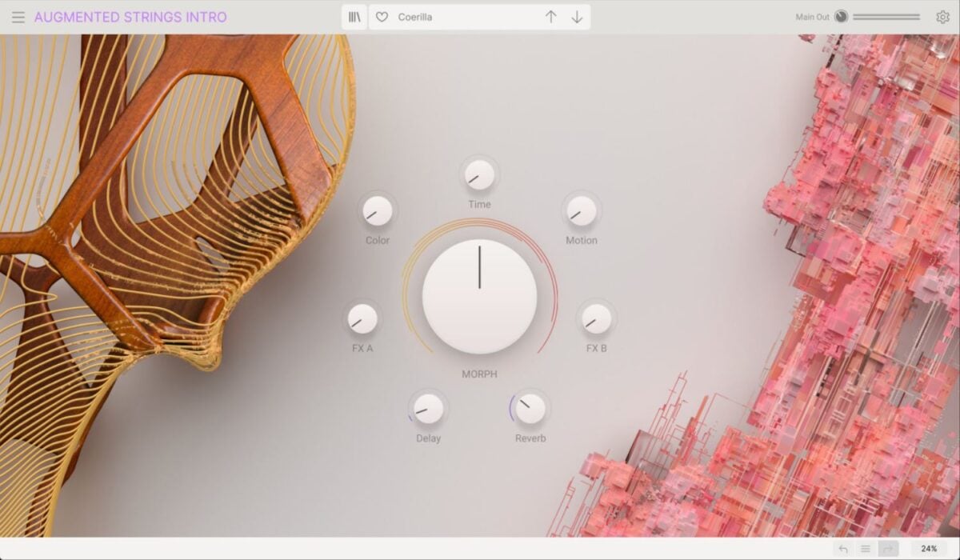Load the previous preset with up arrow
This screenshot has width=960, height=560.
click(x=551, y=16)
